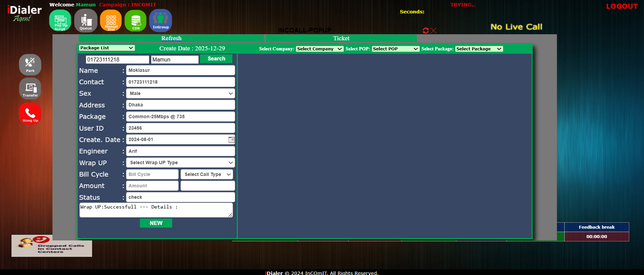This screenshot has height=275, width=644.
Task: Click the Refresh tab
Action: coord(171,38)
